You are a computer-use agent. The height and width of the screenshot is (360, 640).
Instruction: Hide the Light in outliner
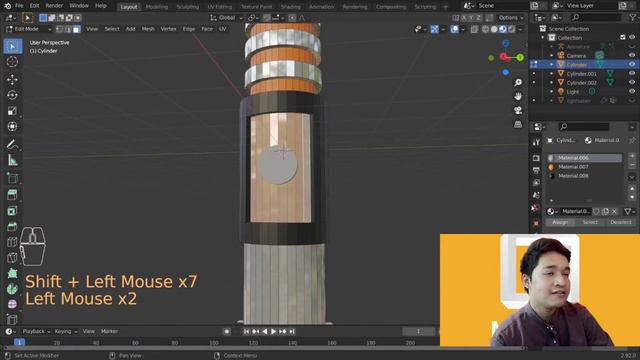tap(632, 91)
